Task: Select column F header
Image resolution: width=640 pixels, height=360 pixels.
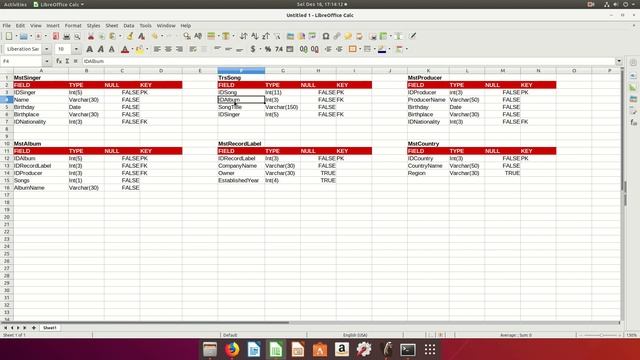Action: pos(241,71)
